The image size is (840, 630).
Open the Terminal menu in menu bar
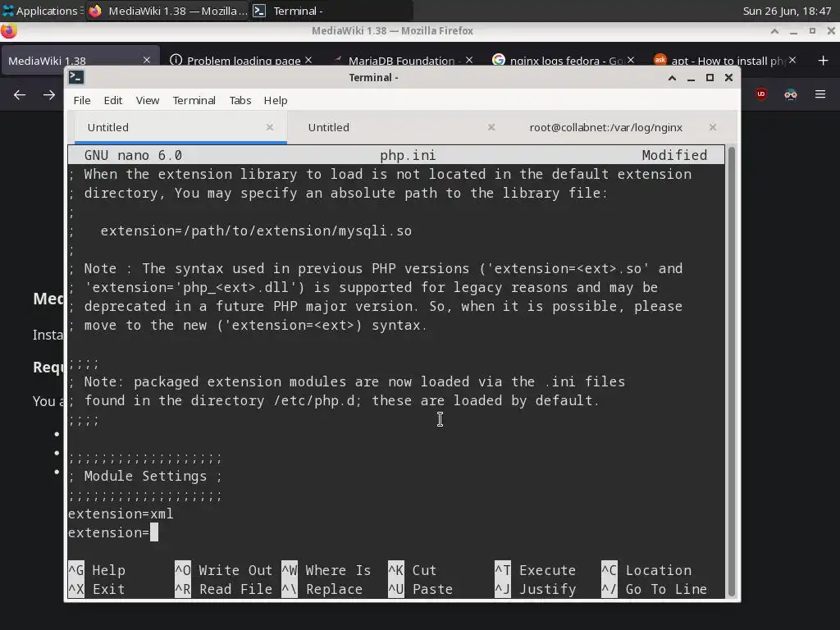pos(194,100)
